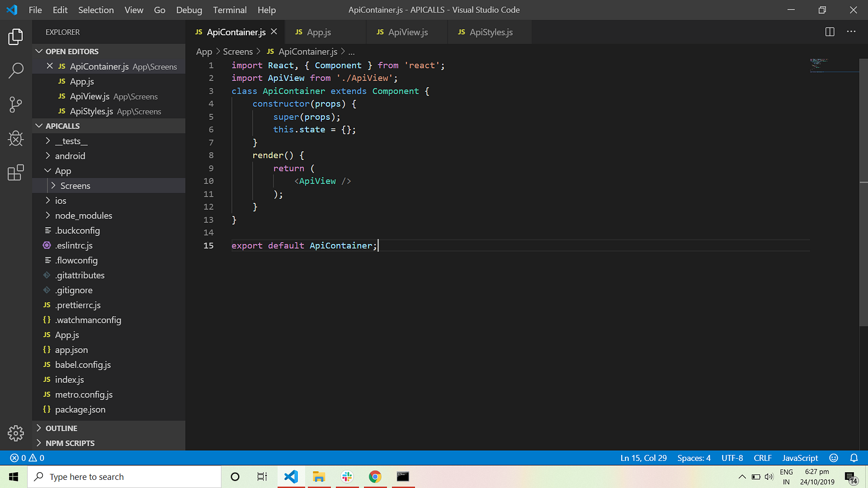This screenshot has height=488, width=868.
Task: Collapse the App folder
Action: (x=108, y=171)
